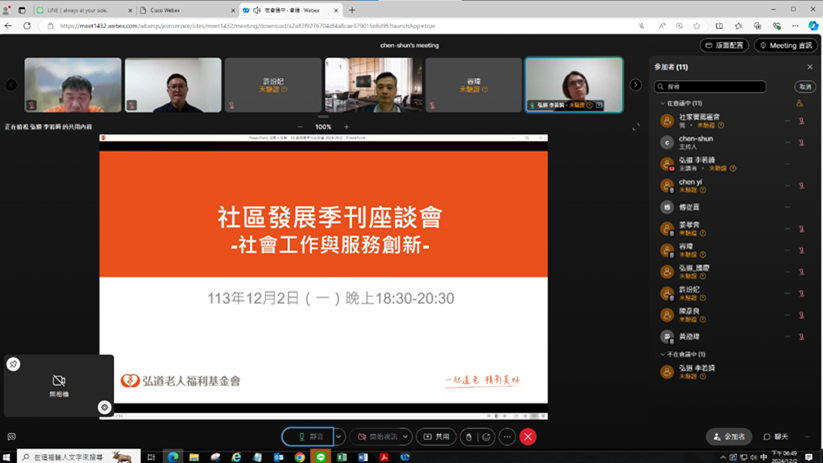This screenshot has height=463, width=823.
Task: Click the mute microphone button in meeting controls
Action: [x=308, y=437]
